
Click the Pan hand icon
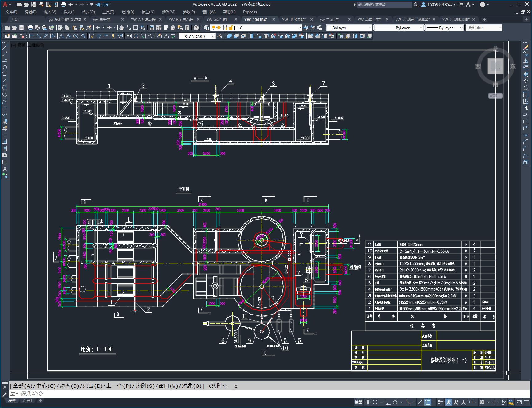coord(122,28)
